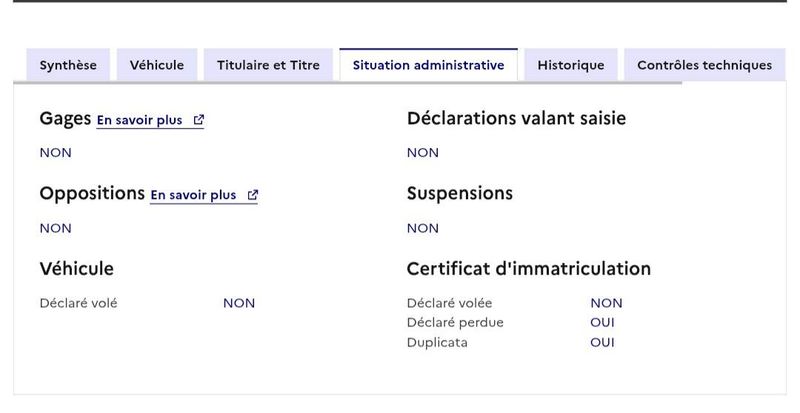The height and width of the screenshot is (413, 800).
Task: Switch to the Véhicule tab
Action: 157,65
